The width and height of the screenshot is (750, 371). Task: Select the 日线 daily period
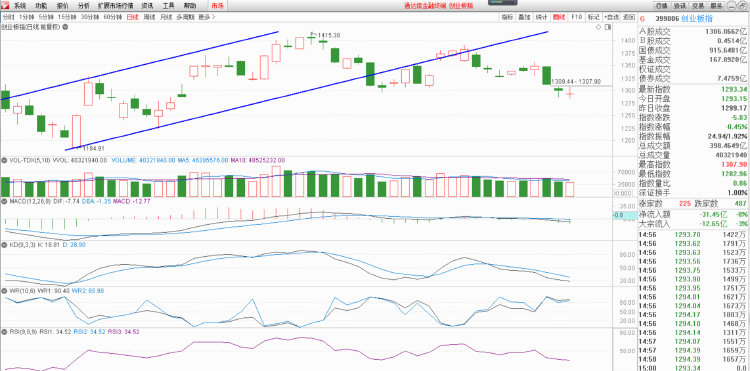tap(132, 17)
